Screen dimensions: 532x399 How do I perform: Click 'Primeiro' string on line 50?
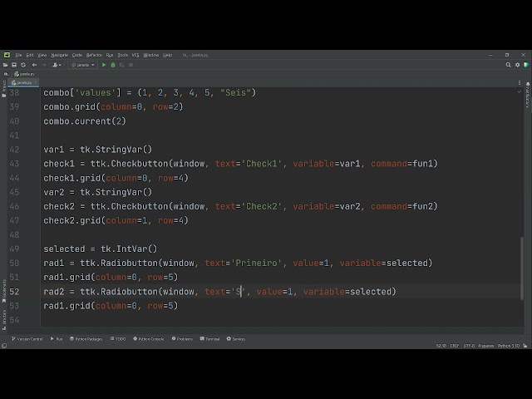click(259, 263)
